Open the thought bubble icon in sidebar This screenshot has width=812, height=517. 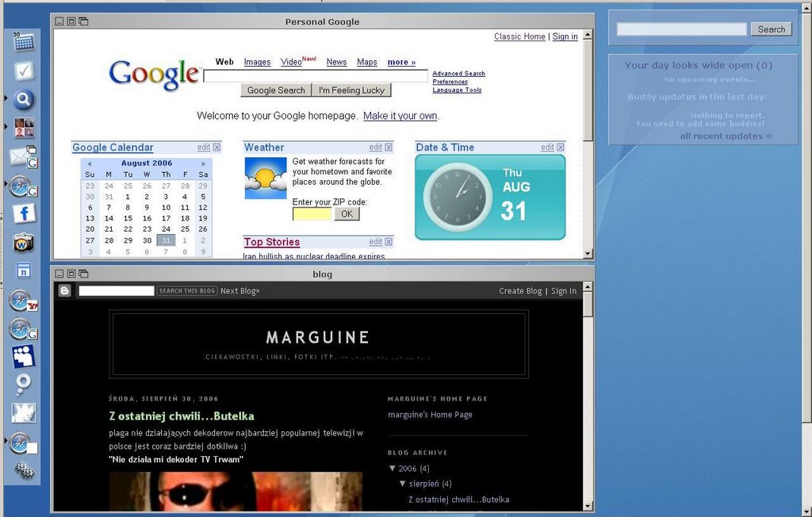coord(23,385)
